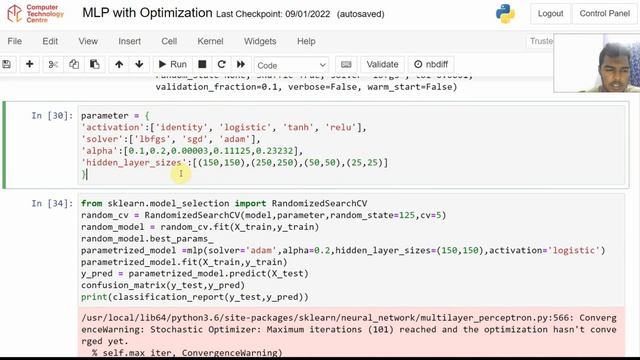Select the In [34] prompt label
The image size is (640, 360).
tap(52, 203)
